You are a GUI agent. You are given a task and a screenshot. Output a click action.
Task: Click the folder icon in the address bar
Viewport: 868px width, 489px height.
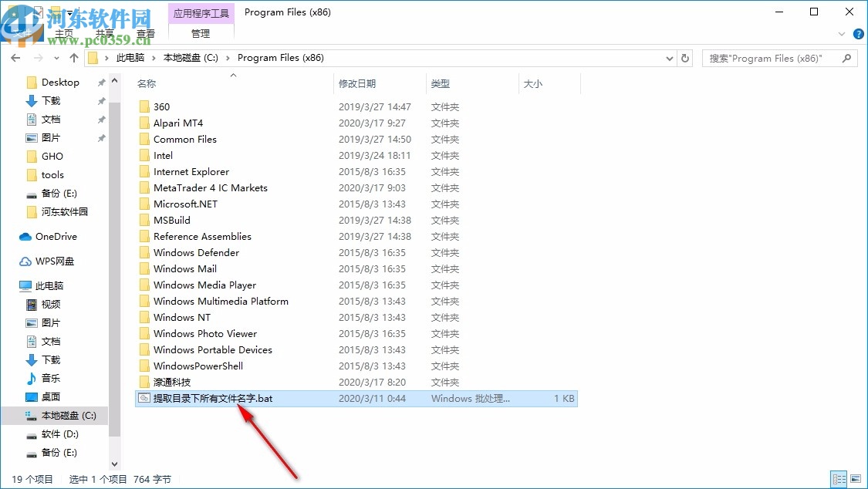(92, 57)
